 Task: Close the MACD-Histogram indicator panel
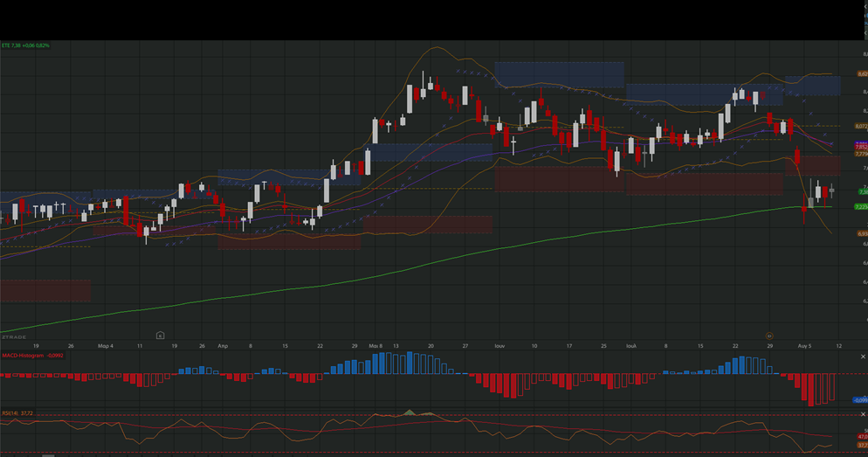tap(863, 357)
